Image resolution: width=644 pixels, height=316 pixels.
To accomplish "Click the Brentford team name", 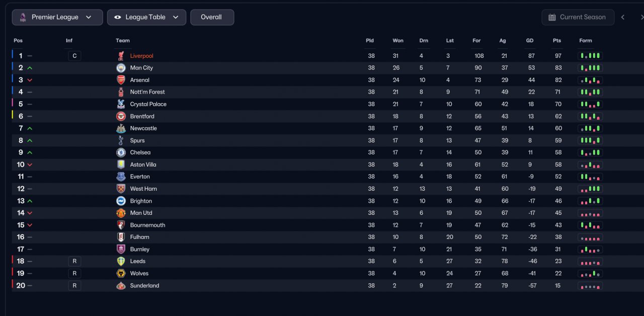I will pyautogui.click(x=142, y=116).
